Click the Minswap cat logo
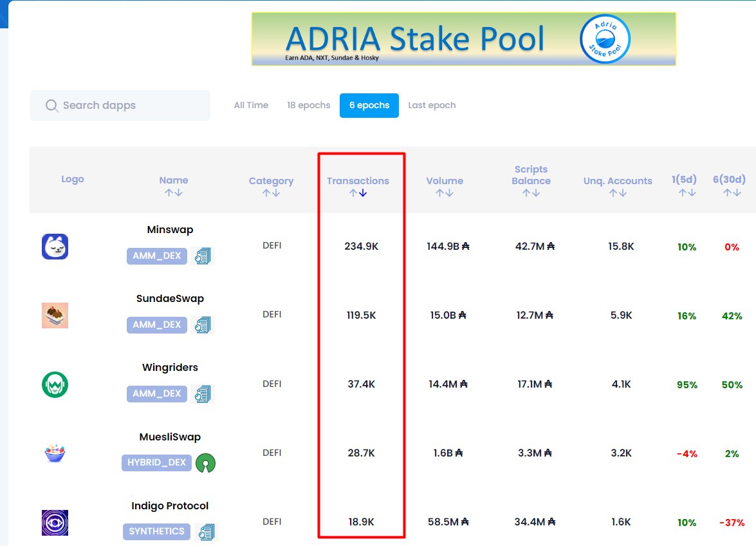Image resolution: width=756 pixels, height=546 pixels. (x=55, y=247)
